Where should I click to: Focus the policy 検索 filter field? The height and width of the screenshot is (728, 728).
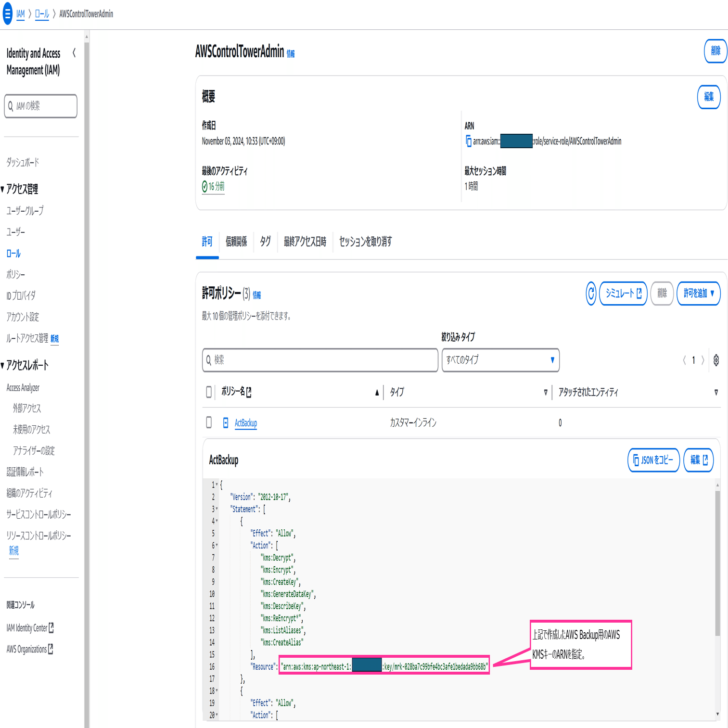coord(320,360)
